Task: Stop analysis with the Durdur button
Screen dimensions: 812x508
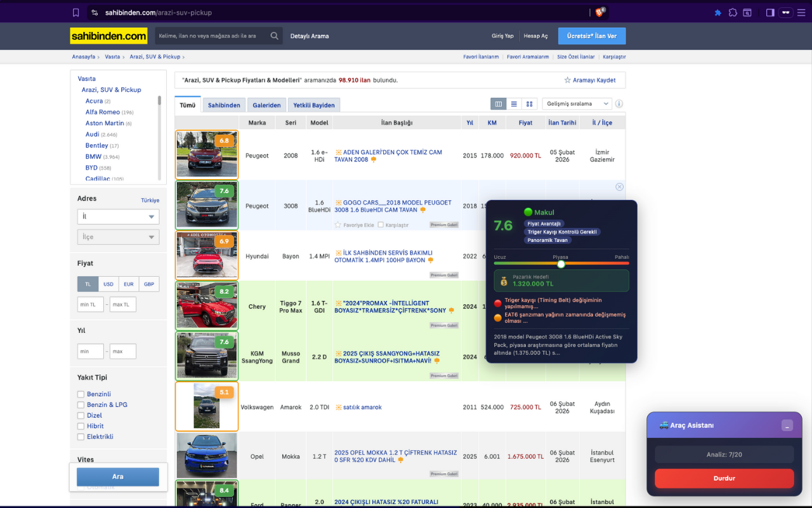Action: click(x=724, y=479)
